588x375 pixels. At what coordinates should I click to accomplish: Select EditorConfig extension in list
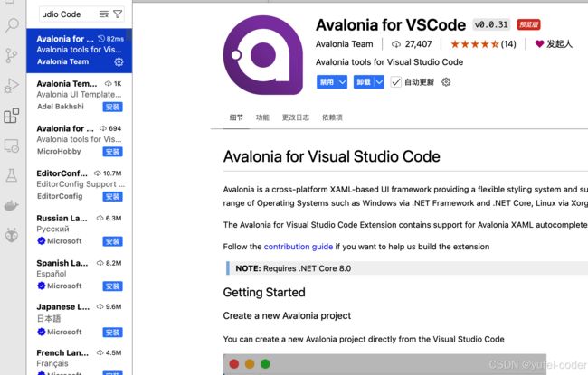pos(79,185)
